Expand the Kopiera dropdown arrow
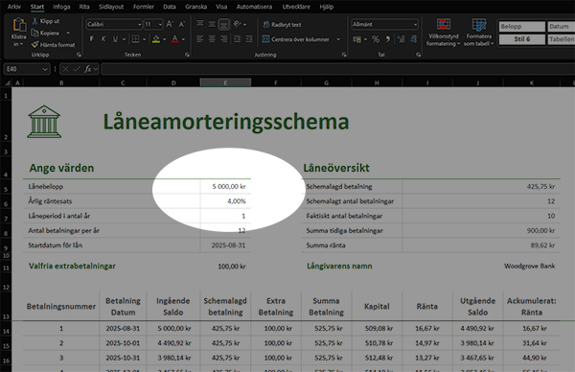Image resolution: width=575 pixels, height=372 pixels. click(68, 33)
